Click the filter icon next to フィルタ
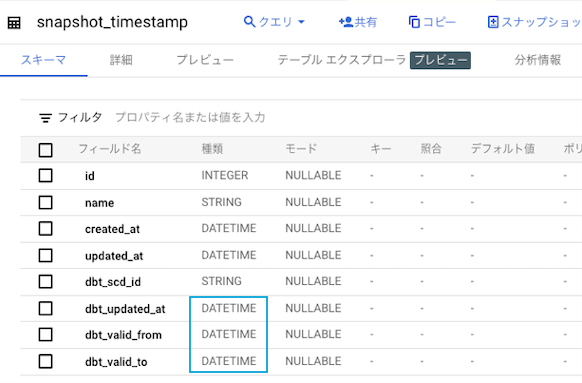The width and height of the screenshot is (582, 383). [45, 118]
